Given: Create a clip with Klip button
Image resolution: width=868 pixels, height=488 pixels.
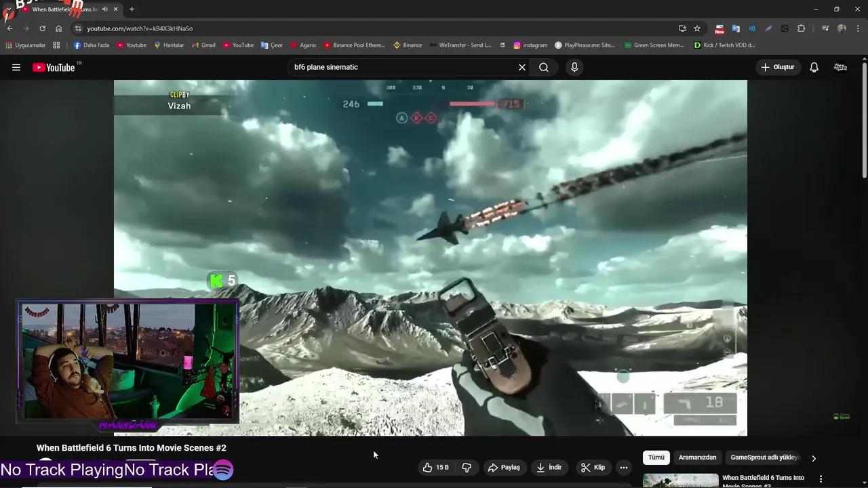Looking at the screenshot, I should click(593, 468).
